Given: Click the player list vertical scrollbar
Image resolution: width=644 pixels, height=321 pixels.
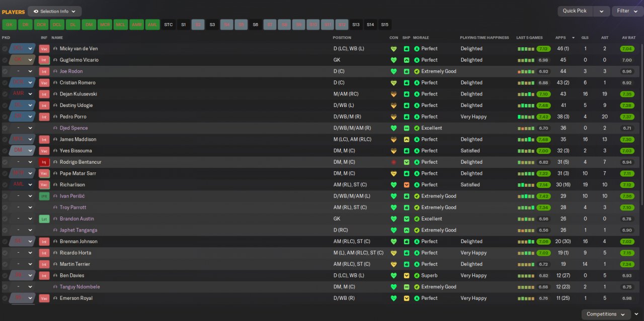Looking at the screenshot, I should (x=641, y=126).
